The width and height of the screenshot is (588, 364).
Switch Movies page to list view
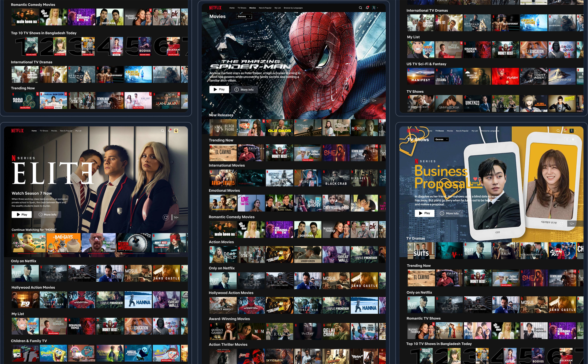click(370, 16)
